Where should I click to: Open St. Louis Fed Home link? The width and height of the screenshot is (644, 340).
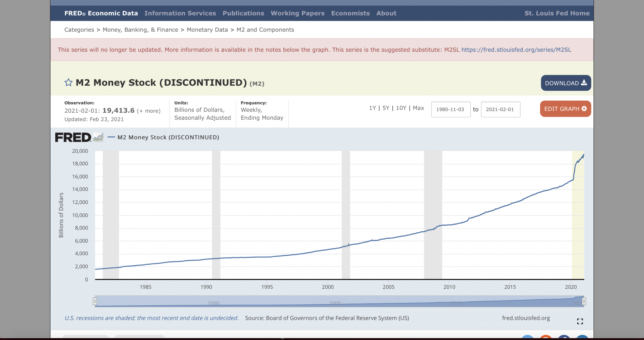click(x=557, y=13)
